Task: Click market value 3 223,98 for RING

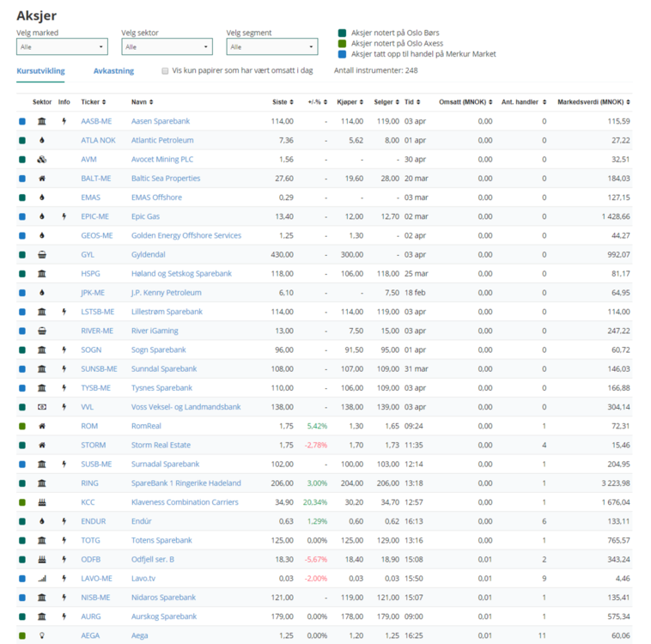Action: (x=616, y=483)
